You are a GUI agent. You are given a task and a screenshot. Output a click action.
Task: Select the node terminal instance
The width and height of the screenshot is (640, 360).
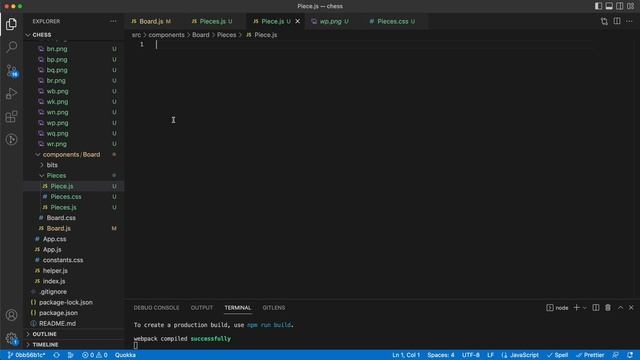(557, 308)
